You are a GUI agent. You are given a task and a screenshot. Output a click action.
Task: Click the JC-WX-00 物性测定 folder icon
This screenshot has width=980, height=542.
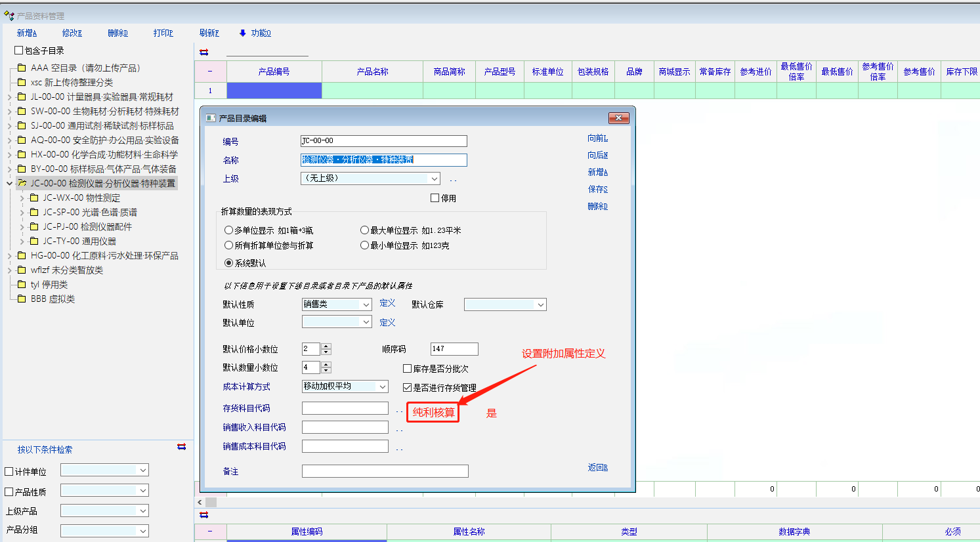click(x=35, y=198)
